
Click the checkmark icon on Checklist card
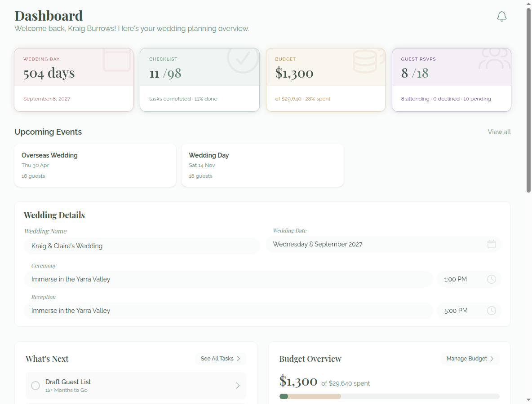243,58
